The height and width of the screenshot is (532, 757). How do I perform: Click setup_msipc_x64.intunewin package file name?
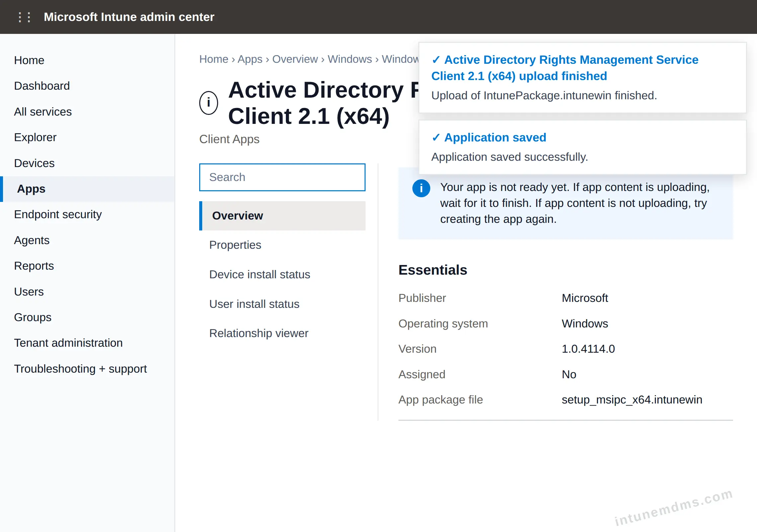click(x=632, y=400)
